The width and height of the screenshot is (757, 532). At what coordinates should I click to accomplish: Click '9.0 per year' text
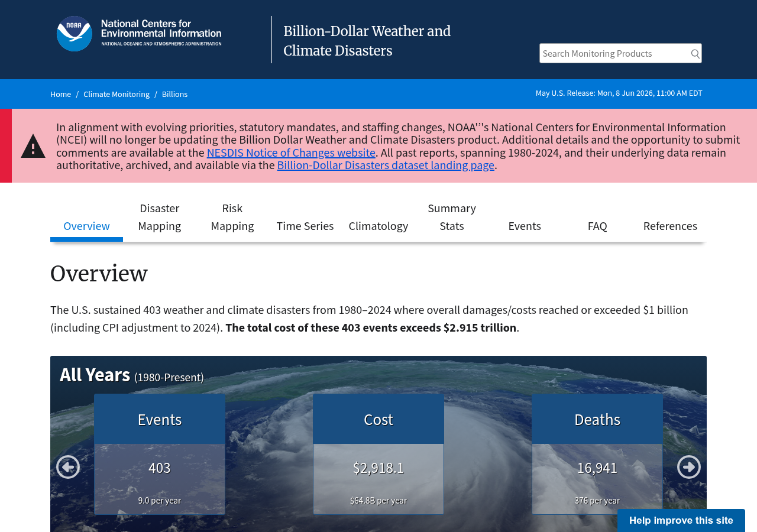(160, 501)
